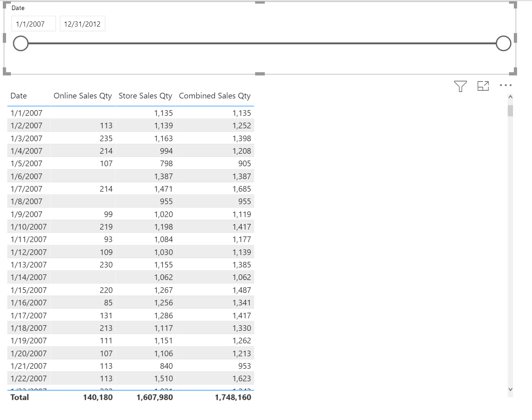Click Combined Sales Qty value 1,623

coord(242,378)
